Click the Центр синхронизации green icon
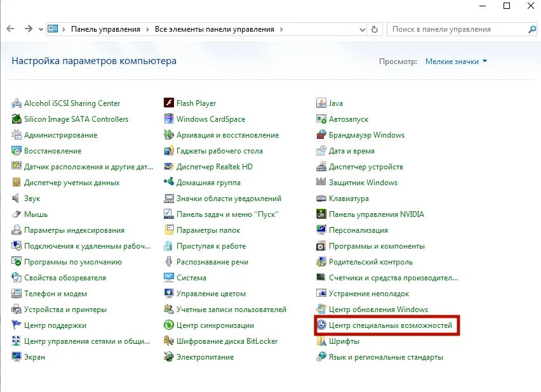 click(x=169, y=325)
